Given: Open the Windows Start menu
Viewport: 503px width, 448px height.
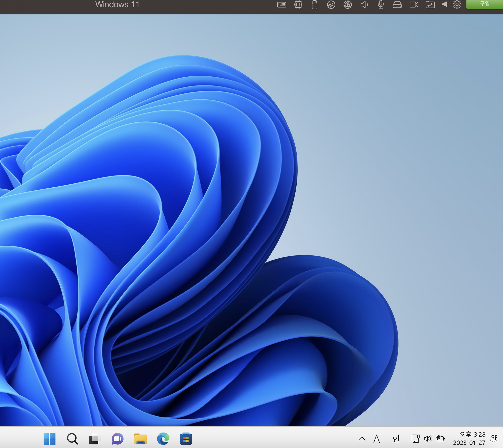Looking at the screenshot, I should 50,439.
